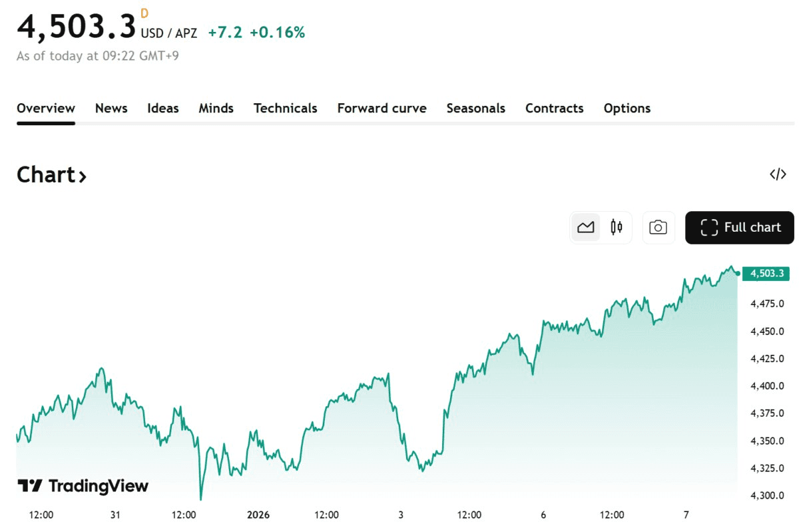Open the Contracts tab
The width and height of the screenshot is (799, 532).
coord(554,108)
